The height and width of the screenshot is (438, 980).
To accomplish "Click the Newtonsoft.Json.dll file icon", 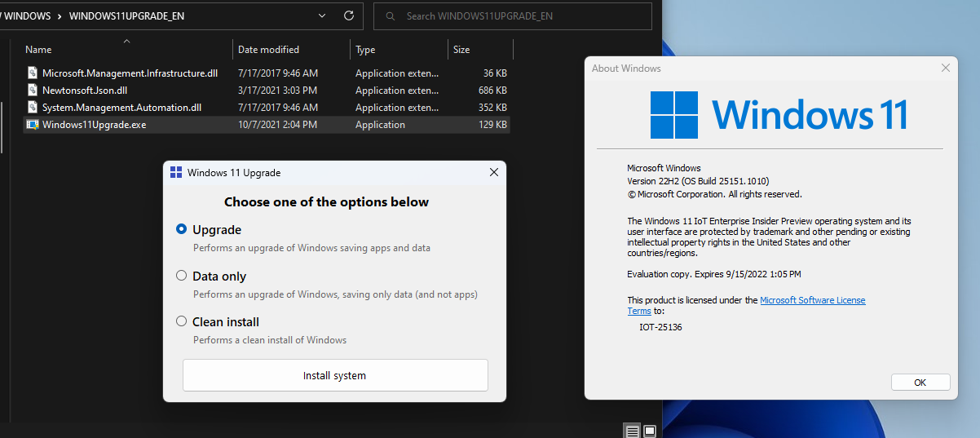I will (x=33, y=91).
